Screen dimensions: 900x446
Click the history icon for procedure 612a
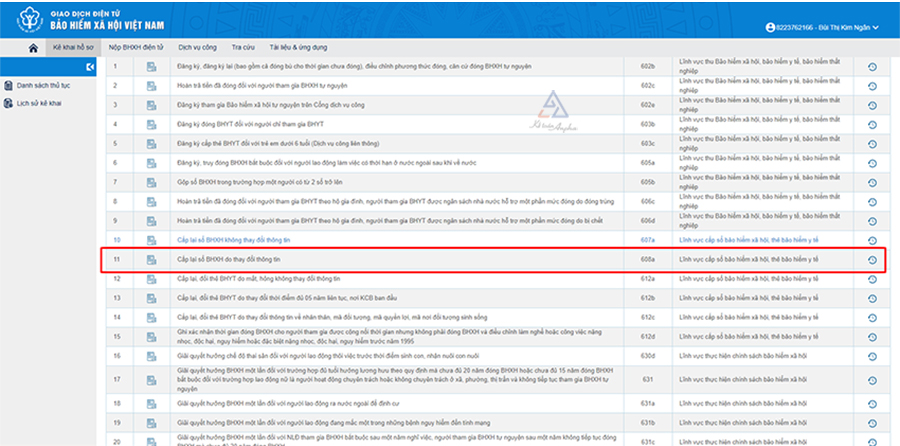pos(872,279)
